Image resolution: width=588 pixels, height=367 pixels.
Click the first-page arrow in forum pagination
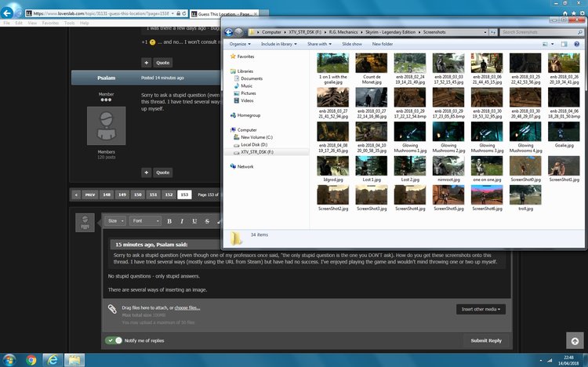pyautogui.click(x=76, y=194)
